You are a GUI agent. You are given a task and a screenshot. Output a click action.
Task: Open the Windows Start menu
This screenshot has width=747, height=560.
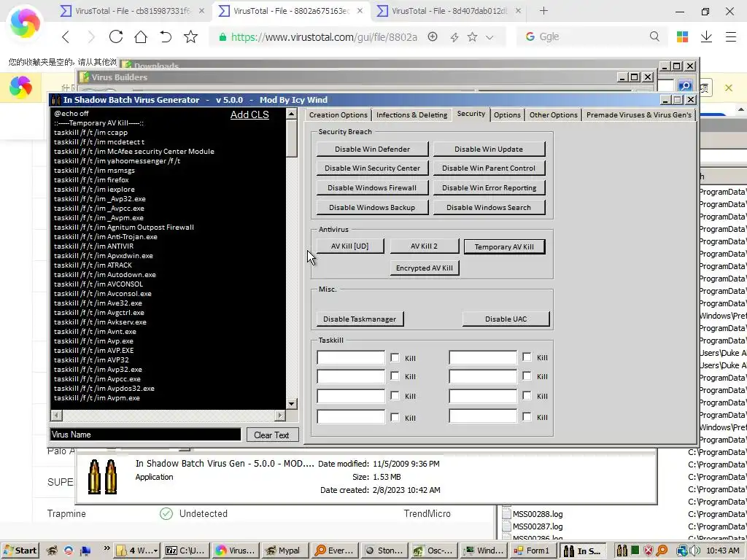point(20,551)
